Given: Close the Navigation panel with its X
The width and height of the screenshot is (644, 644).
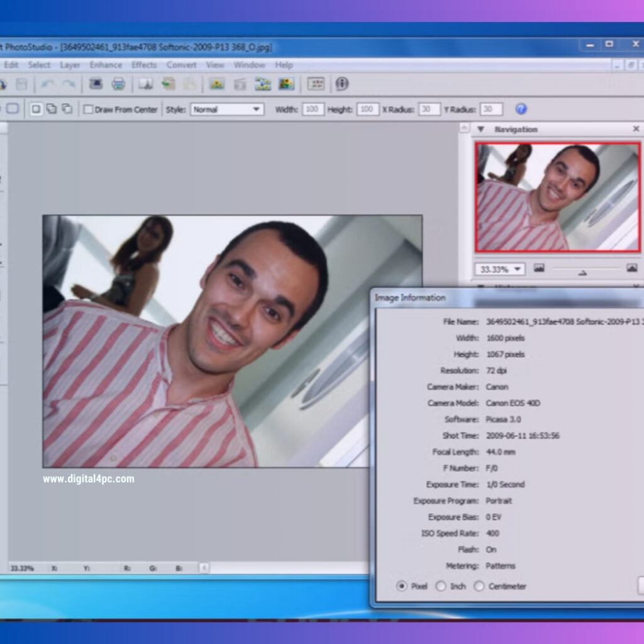Looking at the screenshot, I should 636,129.
